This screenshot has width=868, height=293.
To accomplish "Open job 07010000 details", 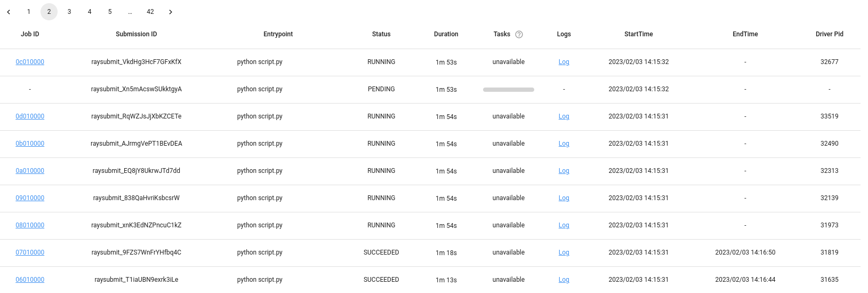I will click(30, 252).
